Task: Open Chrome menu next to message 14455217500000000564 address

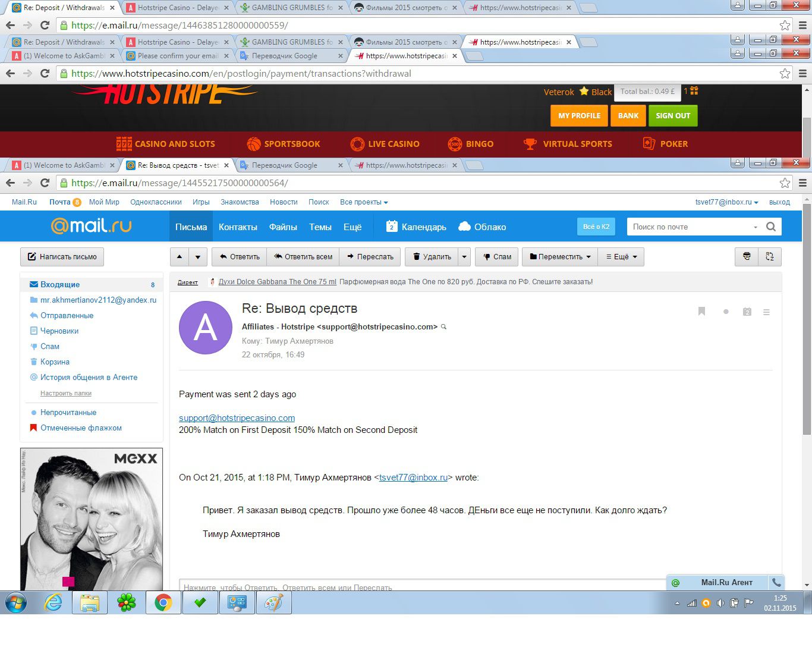Action: click(x=802, y=183)
